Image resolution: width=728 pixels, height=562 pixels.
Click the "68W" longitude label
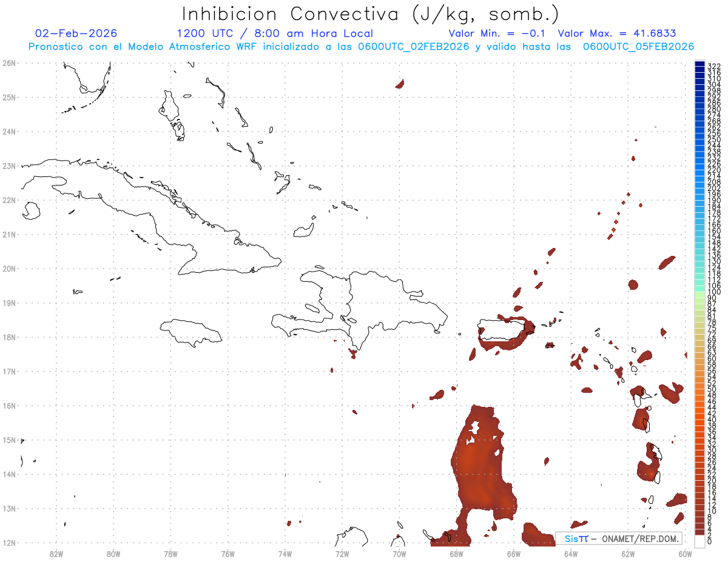coord(457,553)
